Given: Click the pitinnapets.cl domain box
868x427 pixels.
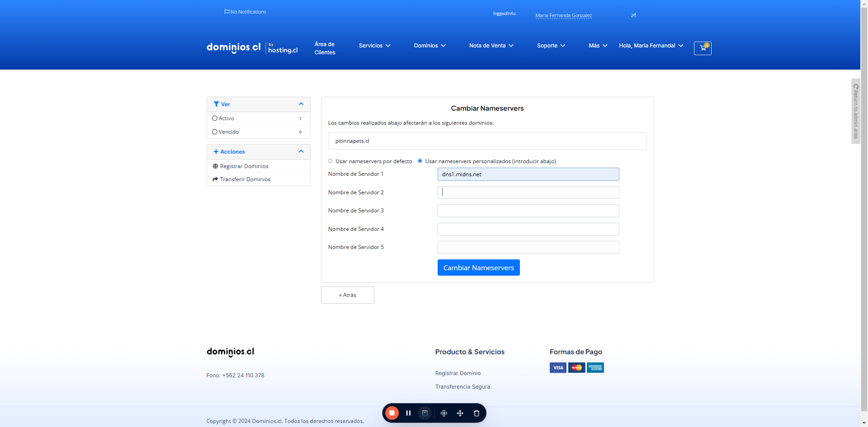Looking at the screenshot, I should 487,141.
